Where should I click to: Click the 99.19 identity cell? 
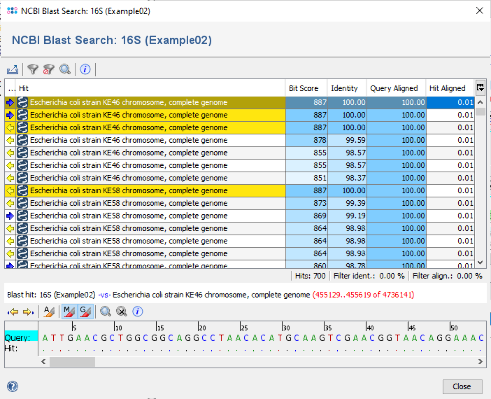pos(347,216)
